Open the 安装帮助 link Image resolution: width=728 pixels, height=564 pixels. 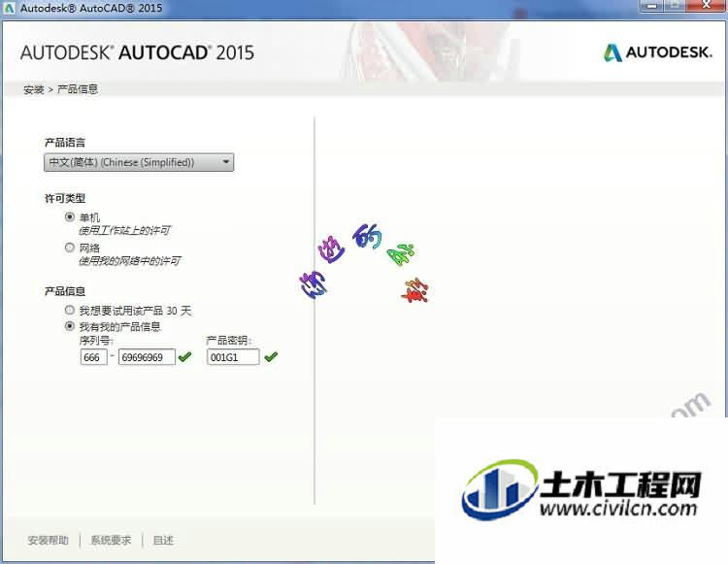click(x=48, y=541)
